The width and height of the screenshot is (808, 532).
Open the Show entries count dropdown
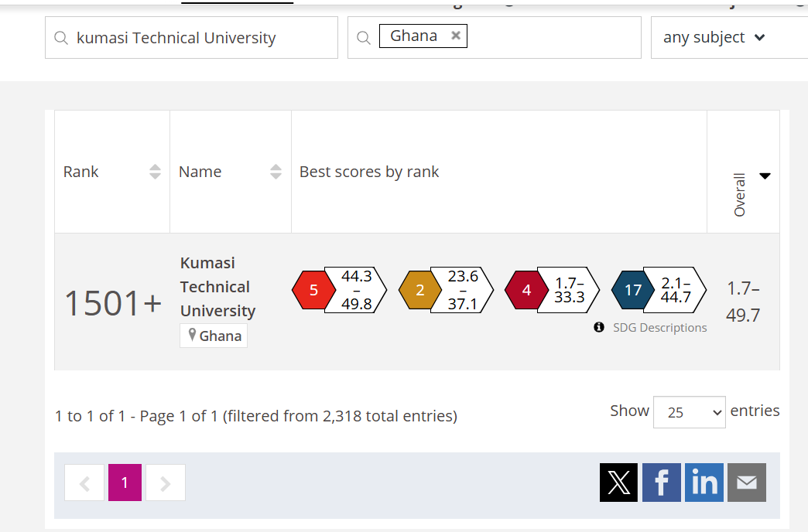point(689,412)
